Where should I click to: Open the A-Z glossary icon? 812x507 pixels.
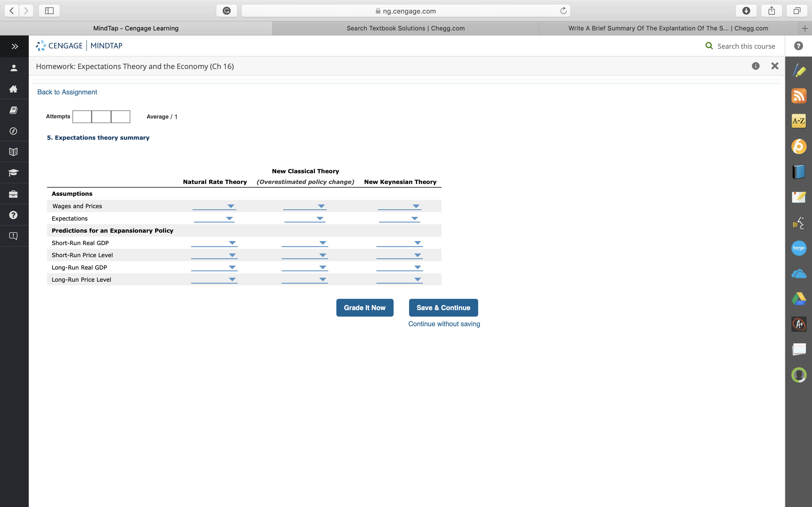(798, 121)
